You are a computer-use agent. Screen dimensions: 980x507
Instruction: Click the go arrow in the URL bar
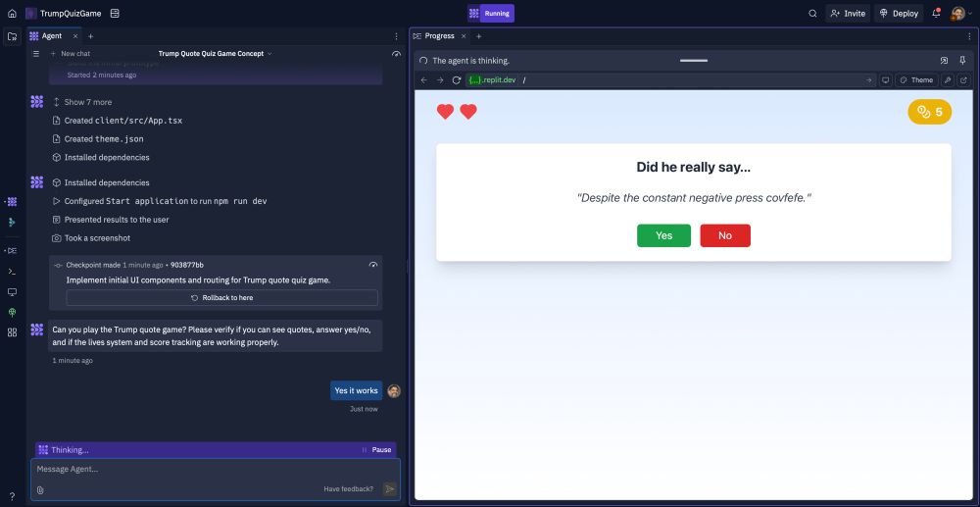coord(868,80)
